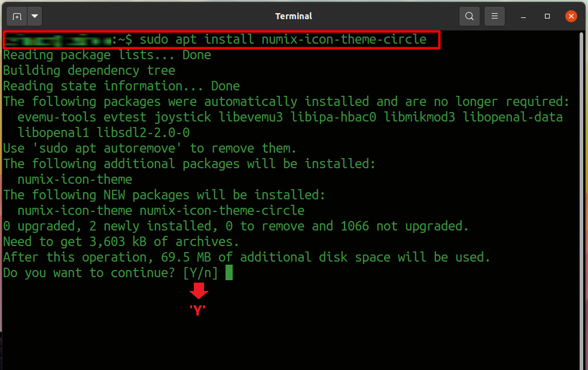
Task: Click the 'libopenal1 libsdl2-2.0-0' line
Action: [103, 133]
